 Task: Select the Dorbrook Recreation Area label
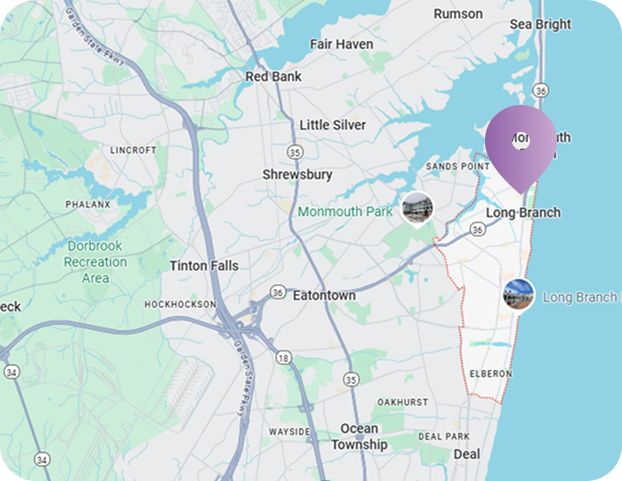click(95, 262)
